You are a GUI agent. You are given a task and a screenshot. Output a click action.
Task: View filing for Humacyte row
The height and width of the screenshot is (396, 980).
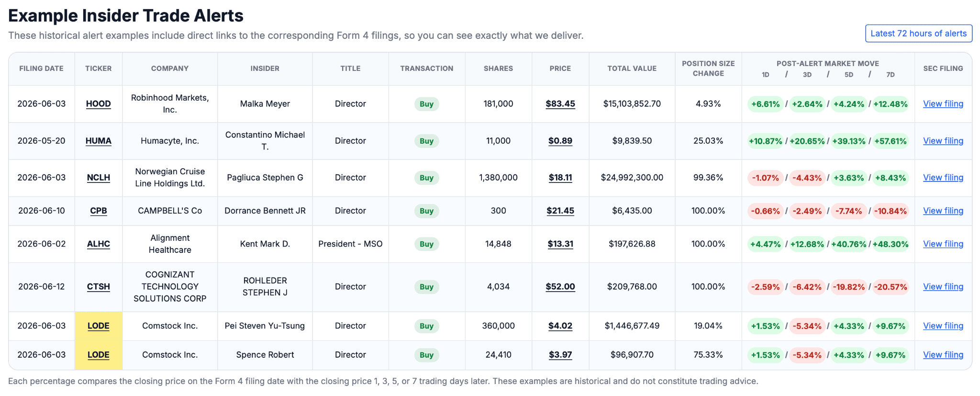[x=943, y=141]
